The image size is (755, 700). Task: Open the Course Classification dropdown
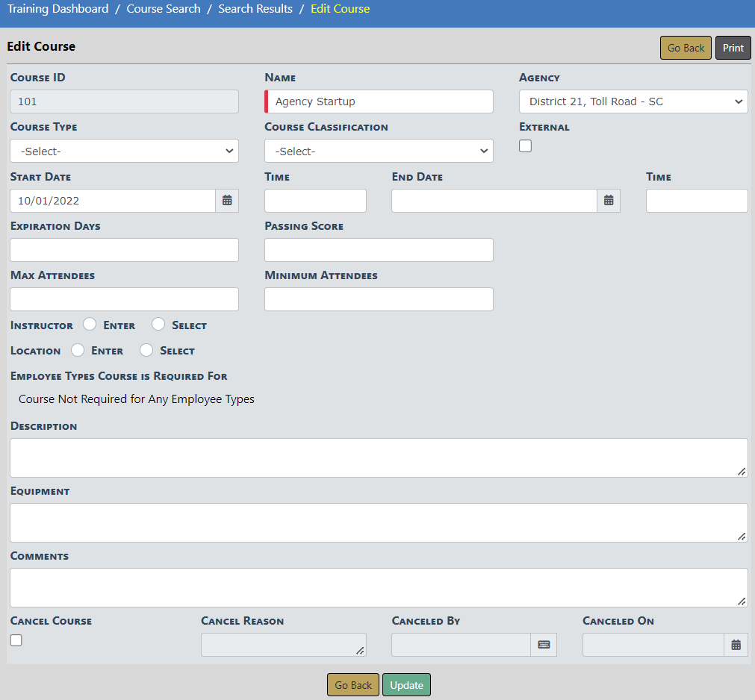pyautogui.click(x=379, y=151)
